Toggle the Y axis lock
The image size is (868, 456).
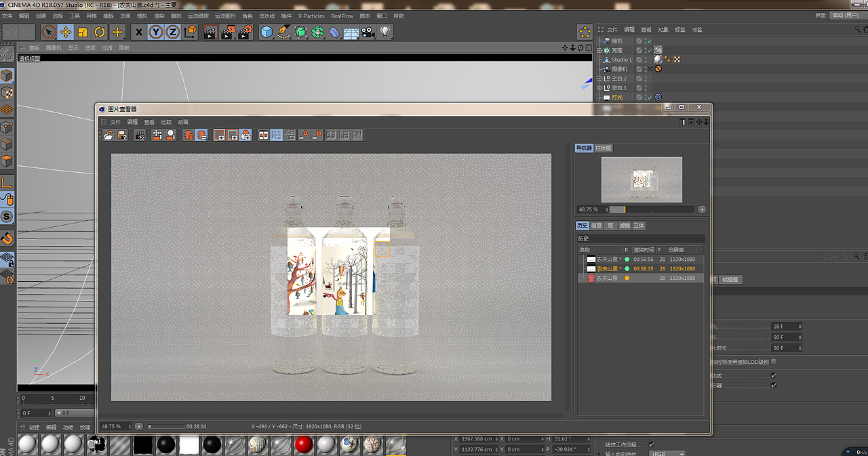point(156,32)
